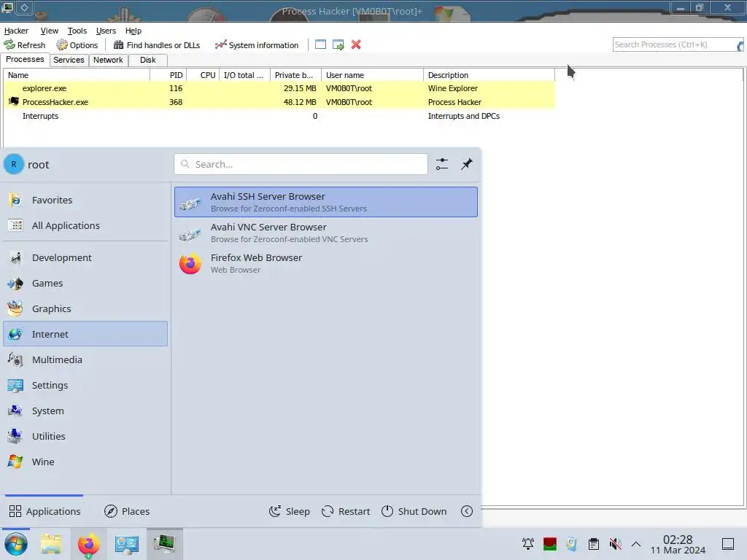The height and width of the screenshot is (560, 747).
Task: Open clipboard tray icon
Action: [594, 544]
